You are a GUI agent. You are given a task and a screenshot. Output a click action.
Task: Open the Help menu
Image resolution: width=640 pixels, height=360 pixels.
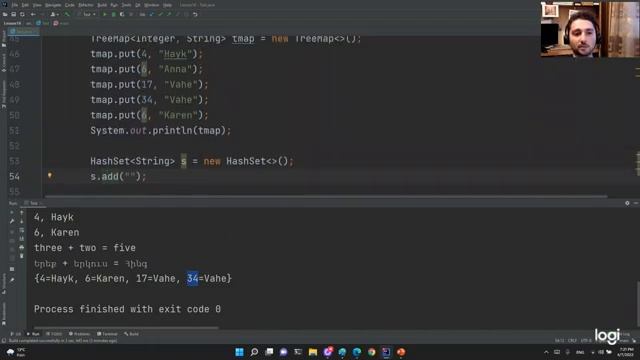click(x=167, y=5)
